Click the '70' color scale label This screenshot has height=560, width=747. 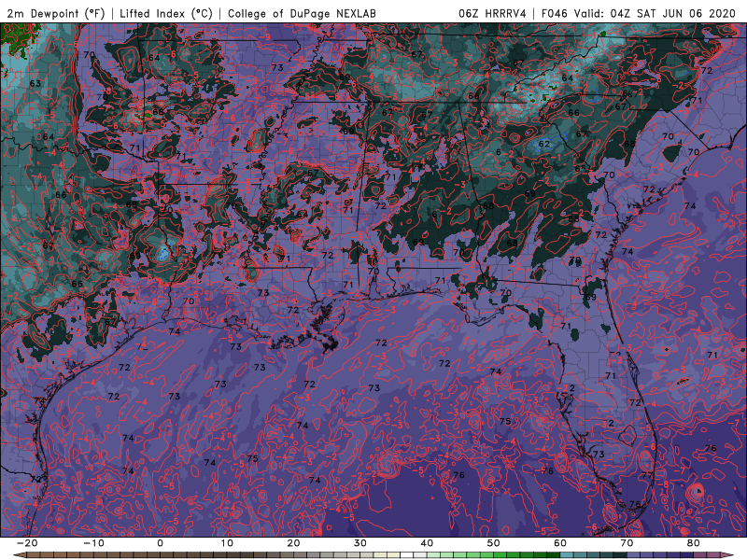pos(627,543)
